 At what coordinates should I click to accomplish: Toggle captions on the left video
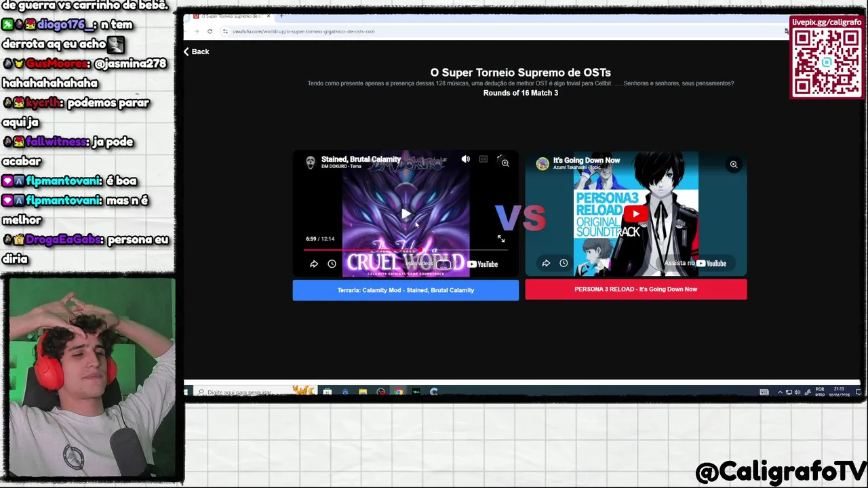(483, 159)
